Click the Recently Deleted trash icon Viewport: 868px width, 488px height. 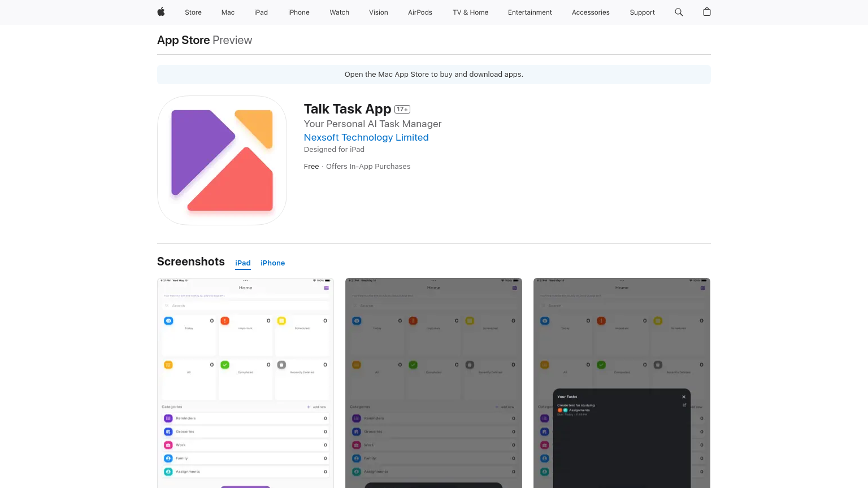pos(281,364)
